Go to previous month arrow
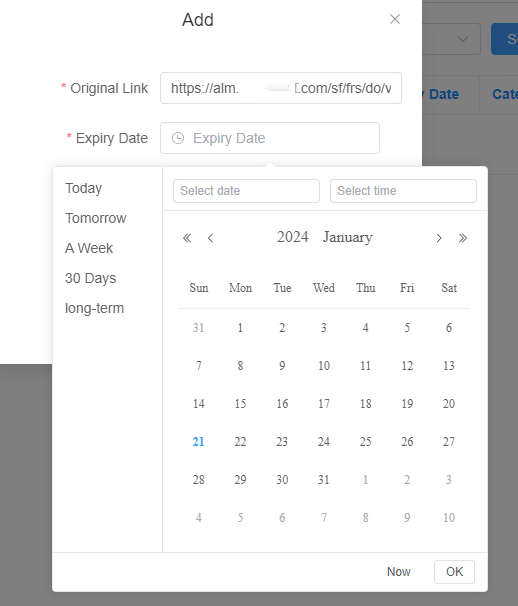The image size is (518, 606). click(x=211, y=238)
